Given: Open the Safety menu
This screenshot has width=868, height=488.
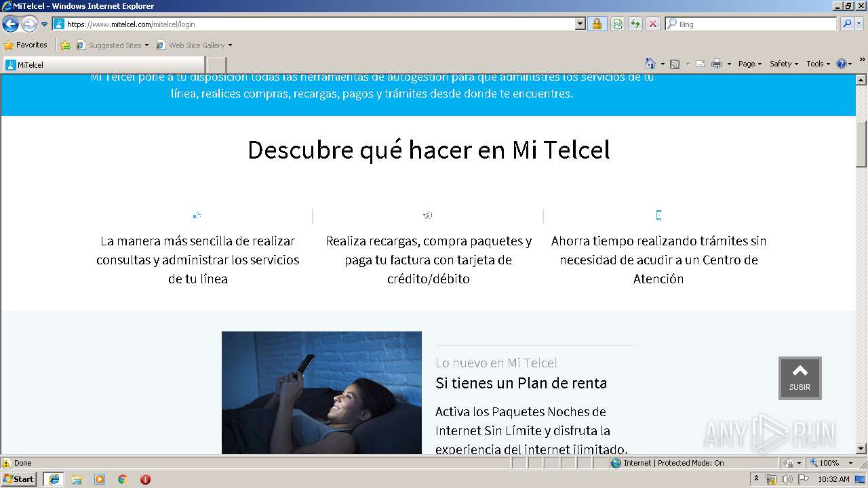Looking at the screenshot, I should tap(784, 64).
